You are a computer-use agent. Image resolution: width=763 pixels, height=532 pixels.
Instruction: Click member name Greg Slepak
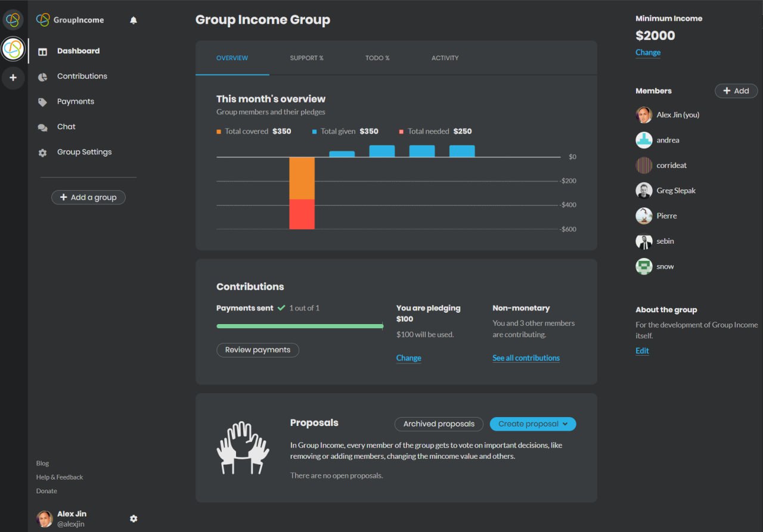676,191
